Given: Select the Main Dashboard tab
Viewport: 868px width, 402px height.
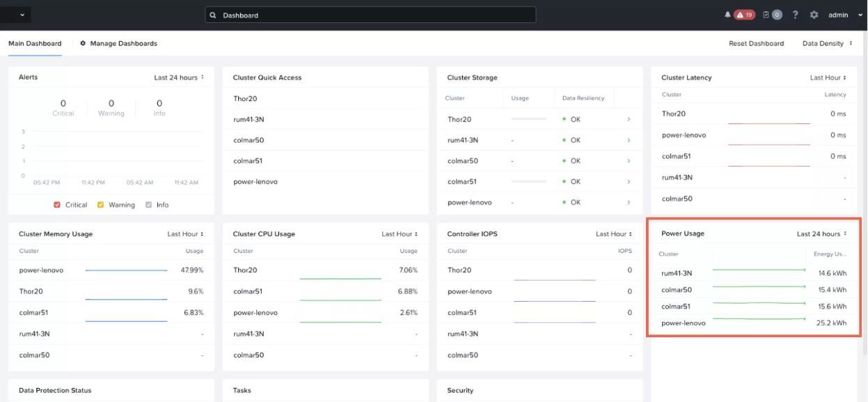Looking at the screenshot, I should 35,43.
